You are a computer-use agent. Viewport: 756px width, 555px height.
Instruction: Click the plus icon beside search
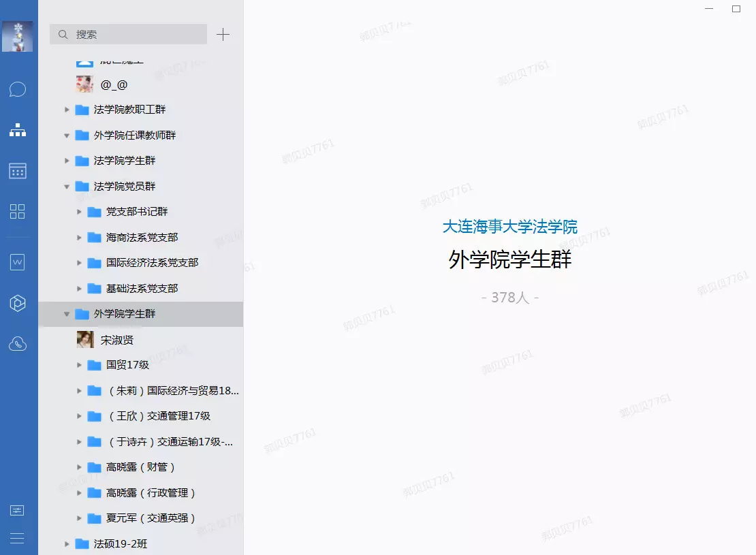(223, 35)
